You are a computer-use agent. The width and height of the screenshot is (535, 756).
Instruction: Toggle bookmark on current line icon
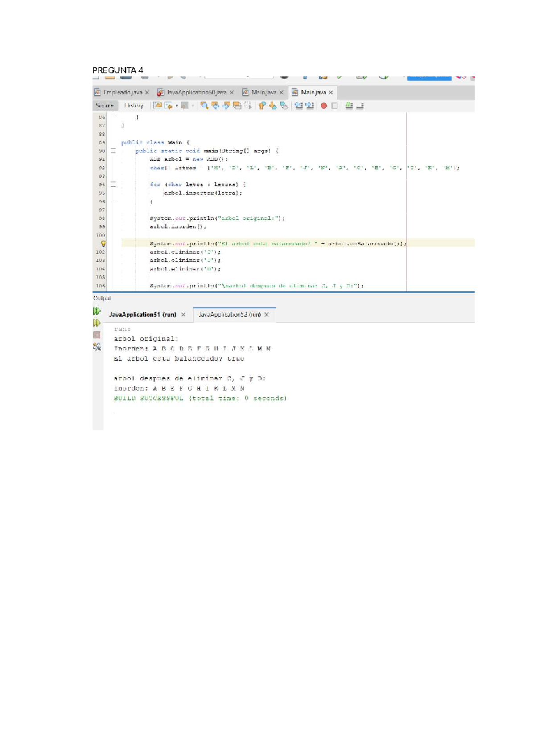point(284,106)
